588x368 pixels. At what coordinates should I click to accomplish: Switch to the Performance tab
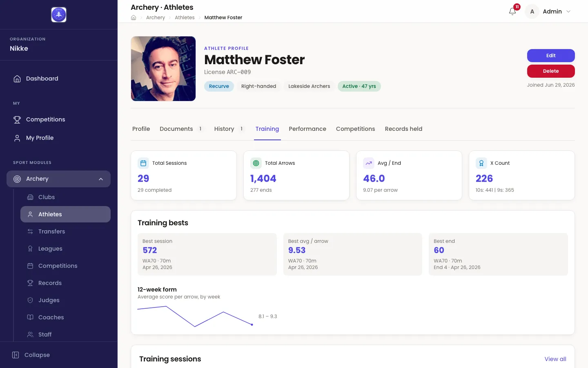pyautogui.click(x=307, y=129)
